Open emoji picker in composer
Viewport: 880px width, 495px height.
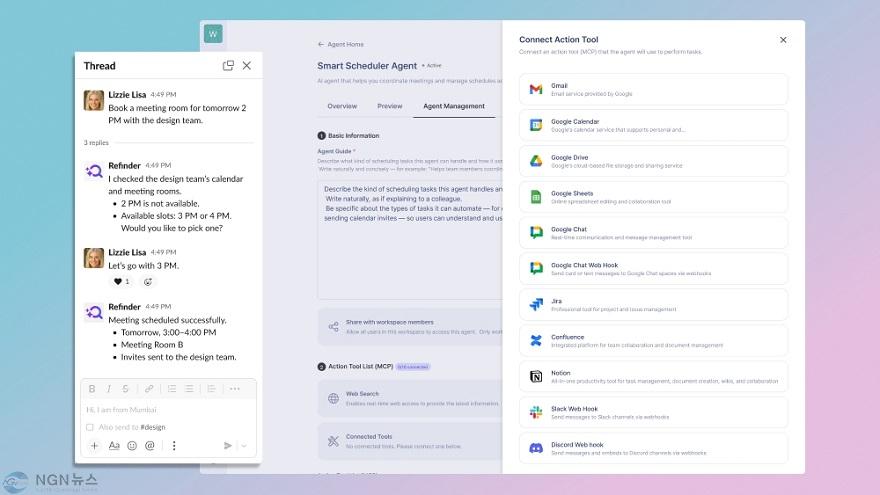coord(132,446)
